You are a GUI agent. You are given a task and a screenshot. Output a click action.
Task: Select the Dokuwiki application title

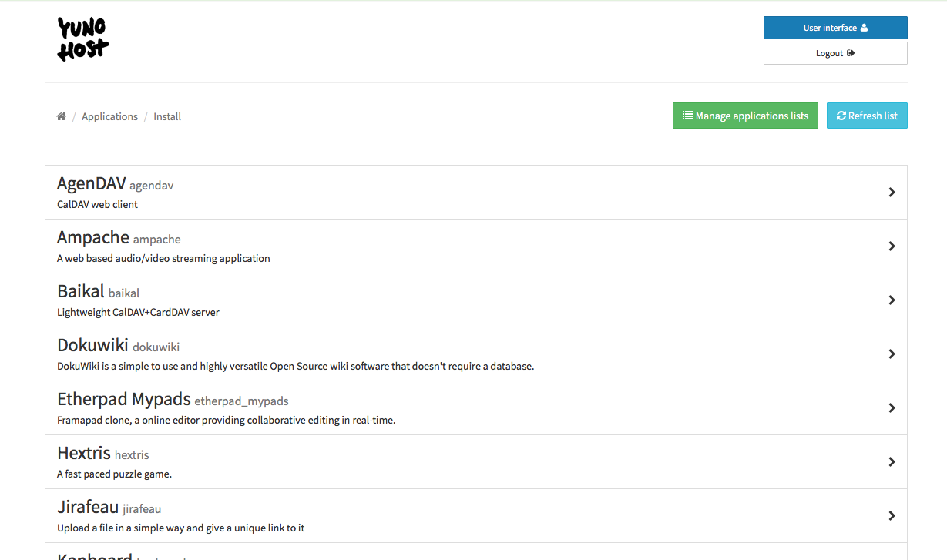pos(92,345)
